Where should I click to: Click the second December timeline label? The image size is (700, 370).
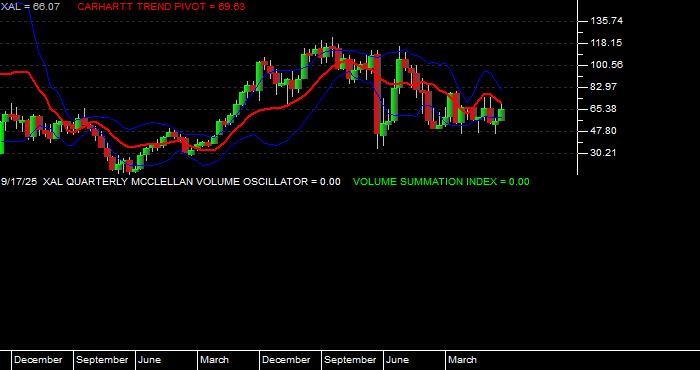tap(286, 360)
